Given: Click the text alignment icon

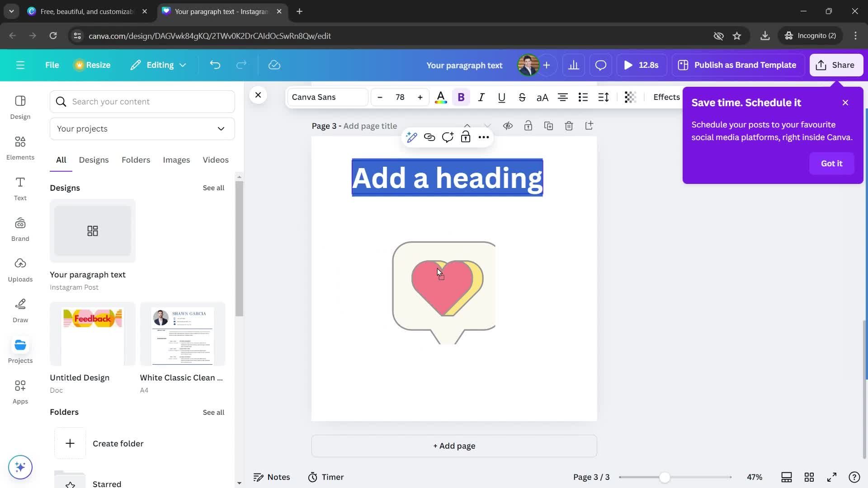Looking at the screenshot, I should pos(564,97).
